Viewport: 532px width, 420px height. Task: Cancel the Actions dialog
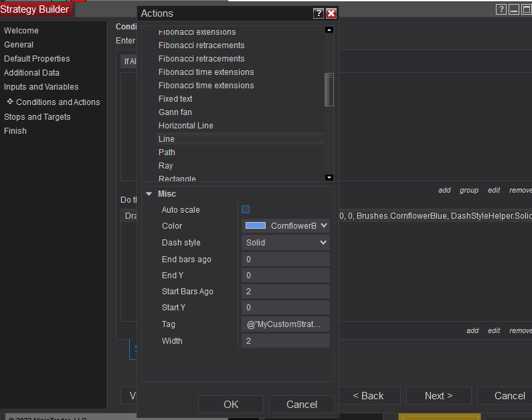pyautogui.click(x=302, y=404)
